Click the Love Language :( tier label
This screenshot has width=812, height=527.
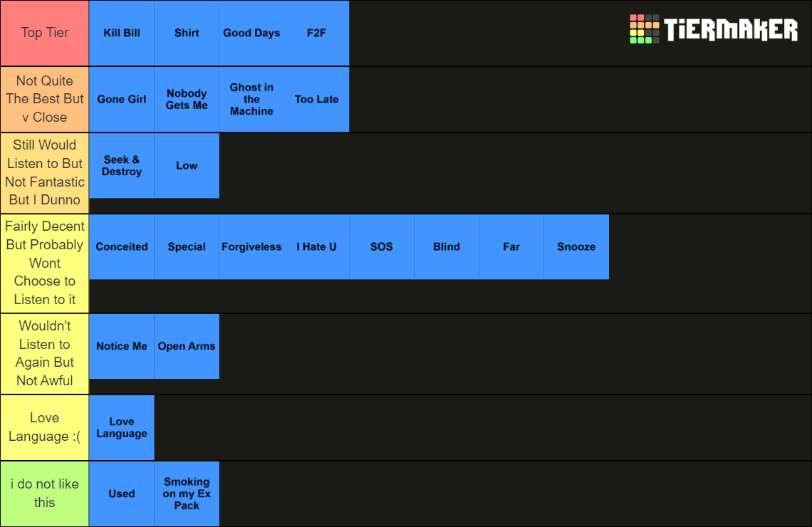44,427
